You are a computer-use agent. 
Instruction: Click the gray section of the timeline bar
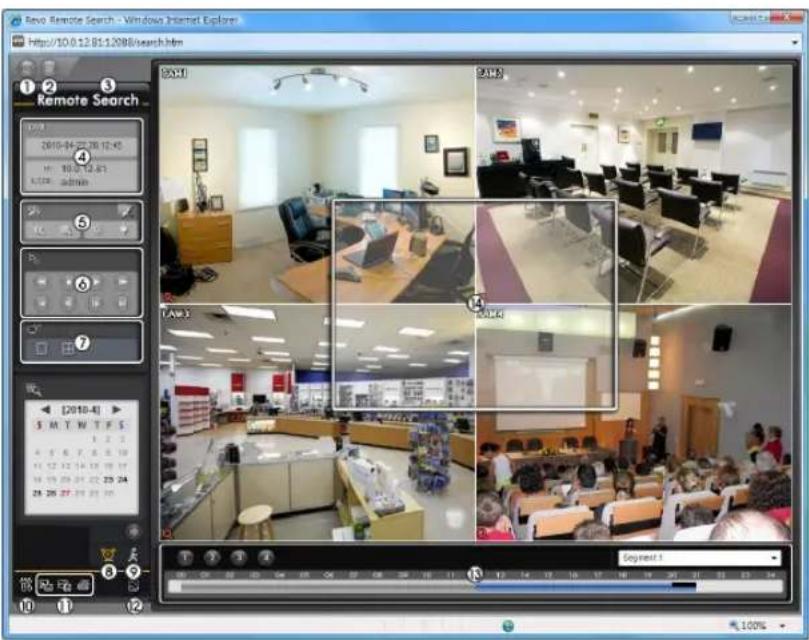[328, 586]
